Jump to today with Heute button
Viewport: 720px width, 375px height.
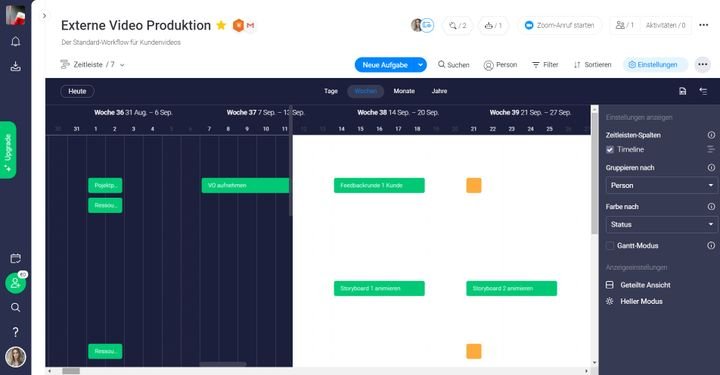coord(77,91)
